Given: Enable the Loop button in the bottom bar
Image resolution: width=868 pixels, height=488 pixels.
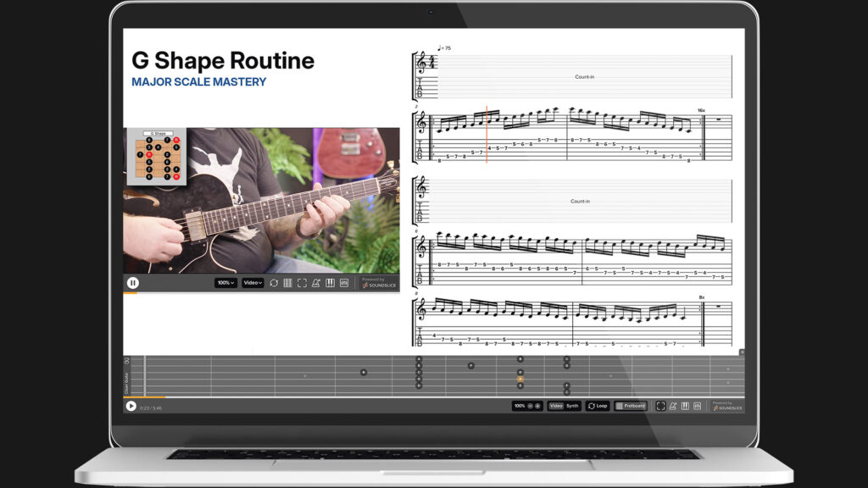Looking at the screenshot, I should (x=598, y=406).
